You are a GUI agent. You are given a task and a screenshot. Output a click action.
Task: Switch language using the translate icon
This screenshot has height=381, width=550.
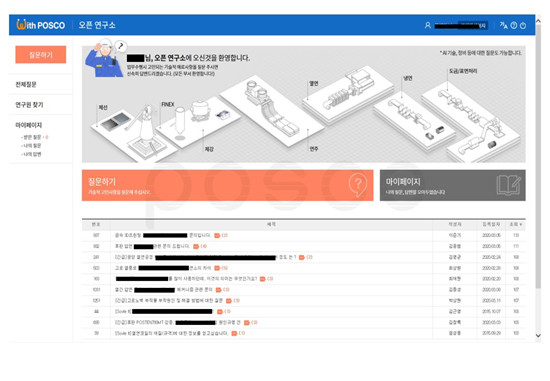coord(503,25)
